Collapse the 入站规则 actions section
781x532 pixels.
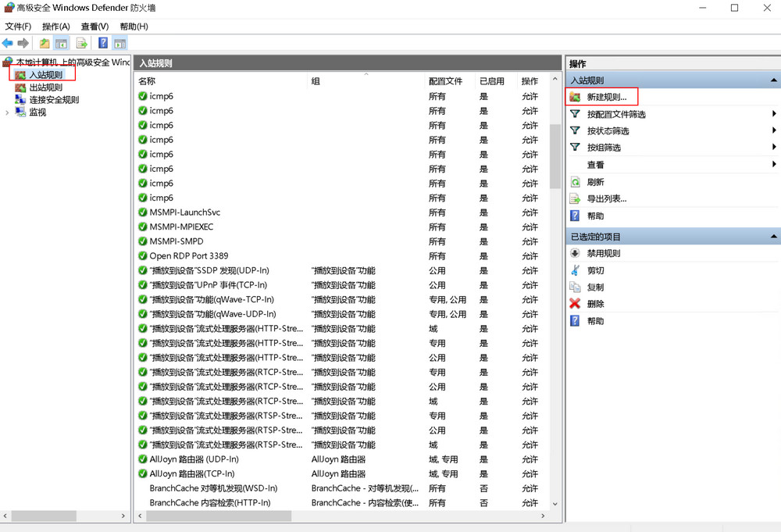773,80
